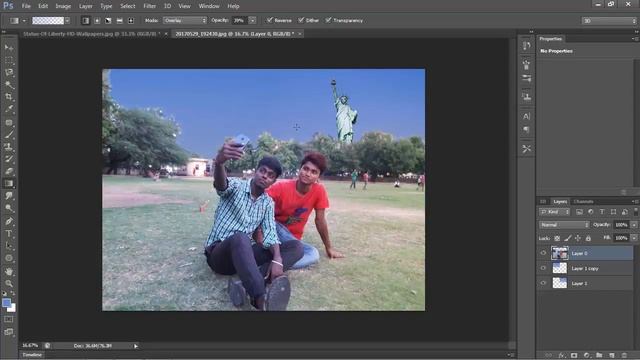Choose Diamond Gradient style in options bar
This screenshot has width=640, height=360.
click(131, 20)
